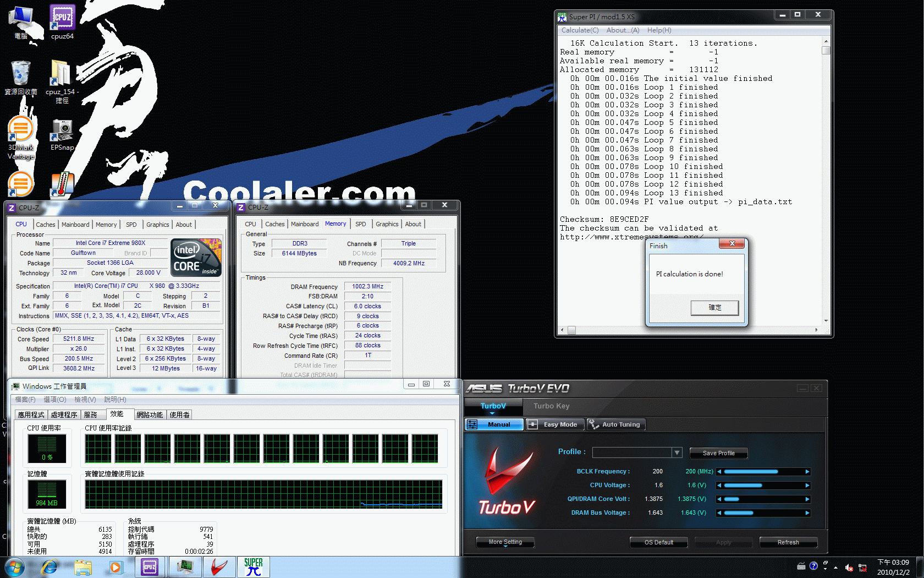Click the Intel Core i7 logo in CPU-Z
Image resolution: width=924 pixels, height=578 pixels.
(x=196, y=257)
